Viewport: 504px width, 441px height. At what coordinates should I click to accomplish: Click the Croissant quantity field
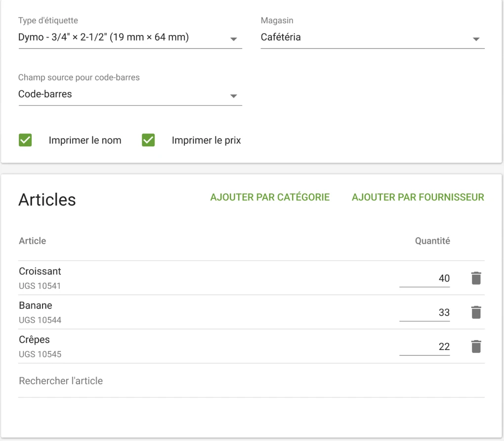tap(424, 278)
